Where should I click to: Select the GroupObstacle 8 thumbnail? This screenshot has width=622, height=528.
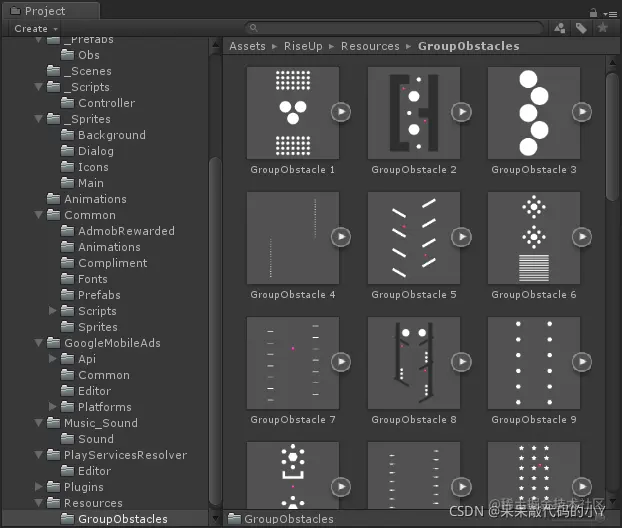(414, 363)
